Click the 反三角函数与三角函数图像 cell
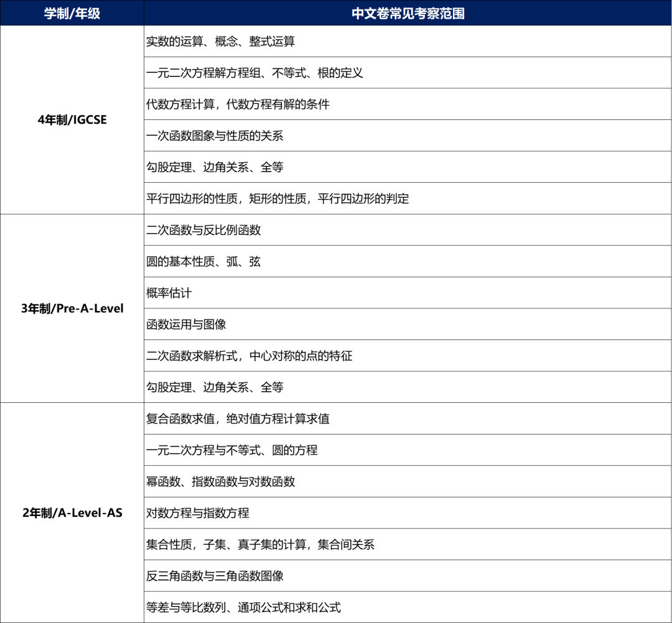672x623 pixels. click(215, 576)
